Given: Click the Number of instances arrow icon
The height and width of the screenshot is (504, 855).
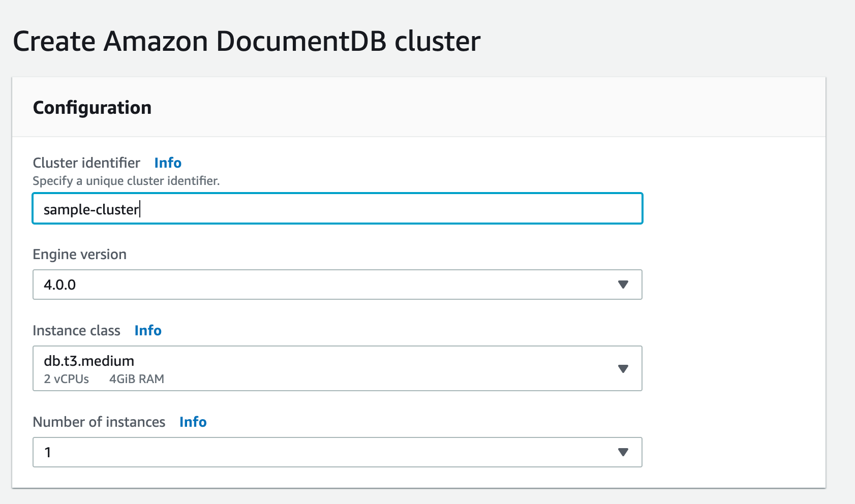Looking at the screenshot, I should pyautogui.click(x=623, y=452).
